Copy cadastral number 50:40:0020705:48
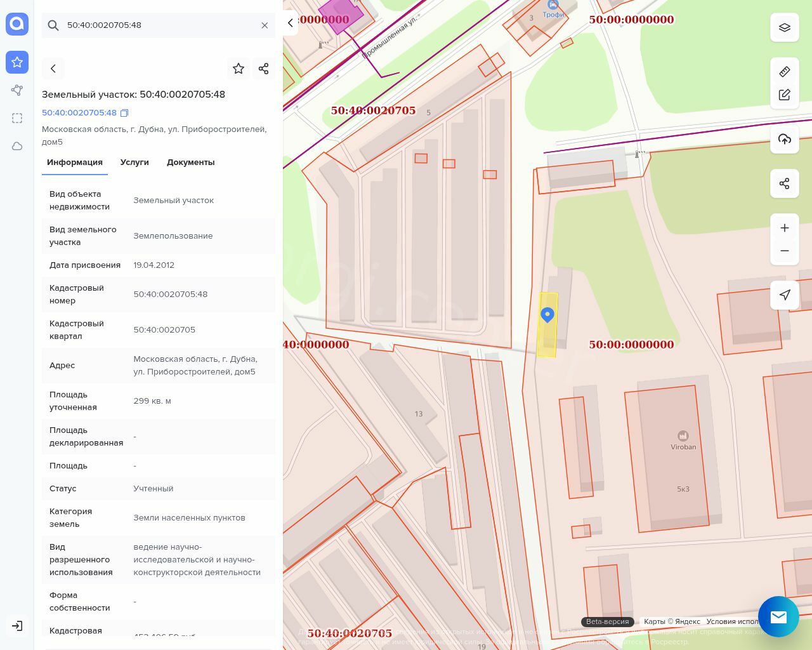This screenshot has width=812, height=650. click(124, 113)
